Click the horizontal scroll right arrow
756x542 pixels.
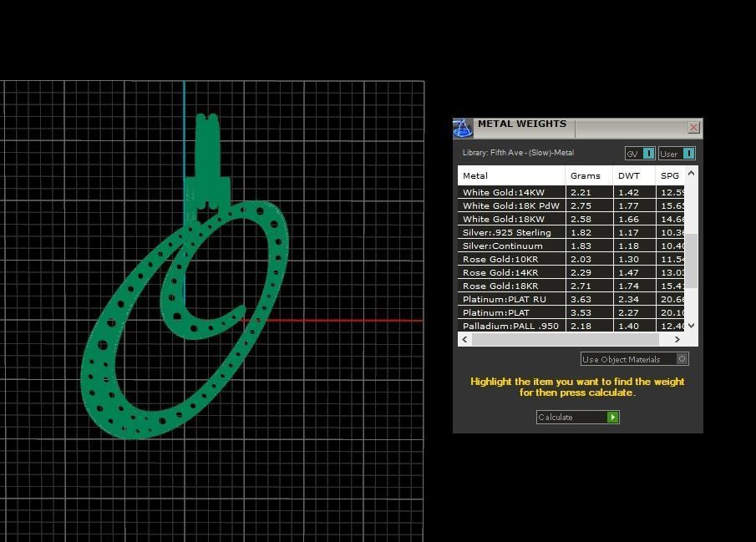677,339
